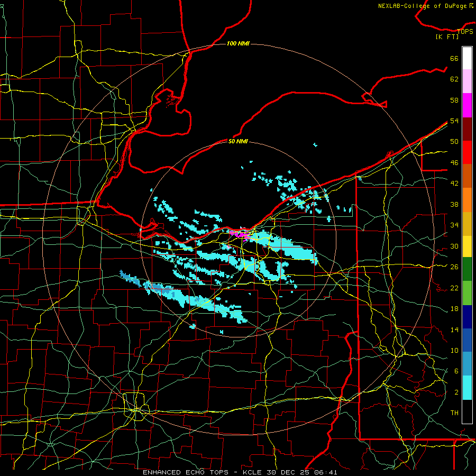The width and height of the screenshot is (476, 476).
Task: Click the '54' legend value
Action: (454, 121)
